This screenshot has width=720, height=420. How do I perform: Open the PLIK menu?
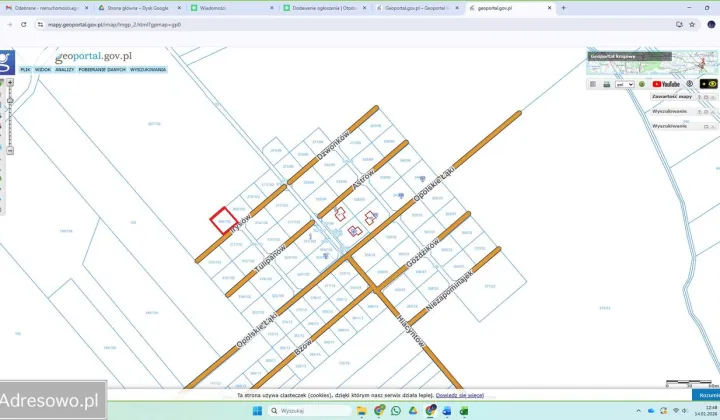click(x=25, y=69)
